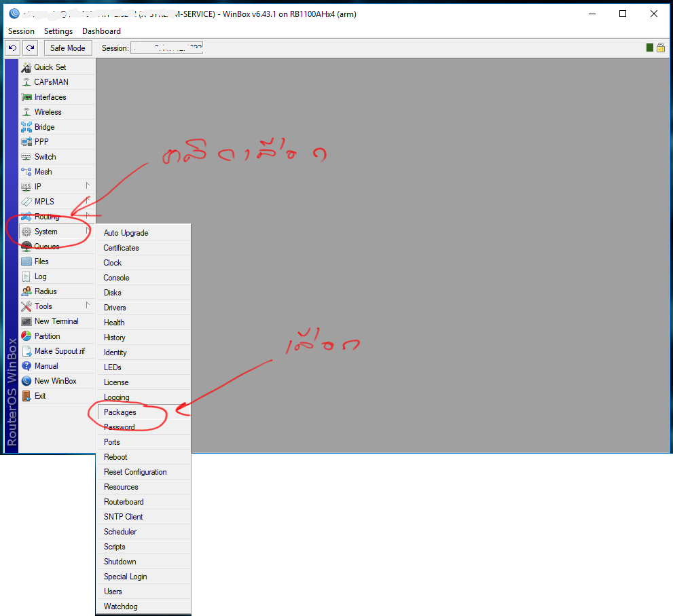
Task: Select Packages from System submenu
Action: coord(144,412)
